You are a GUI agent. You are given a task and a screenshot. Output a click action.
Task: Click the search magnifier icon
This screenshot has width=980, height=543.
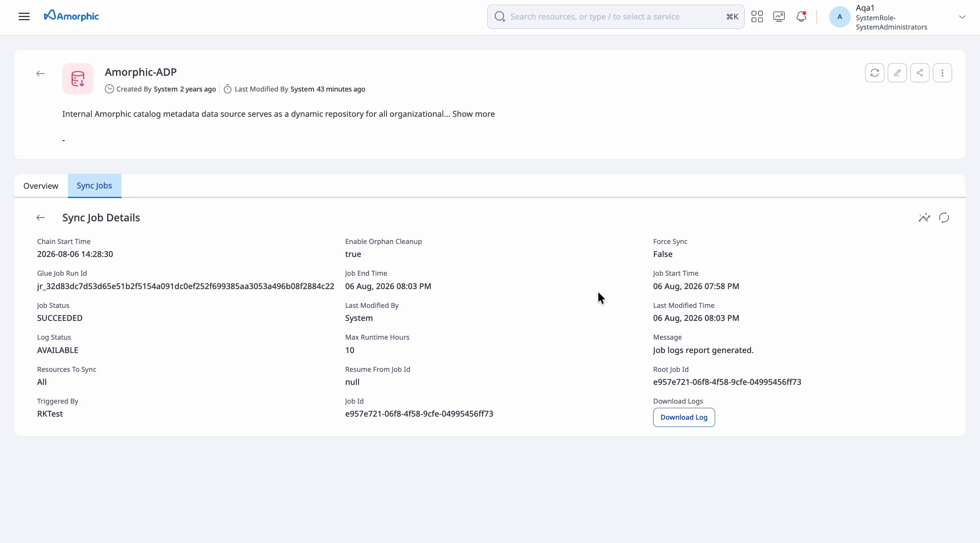[x=500, y=16]
